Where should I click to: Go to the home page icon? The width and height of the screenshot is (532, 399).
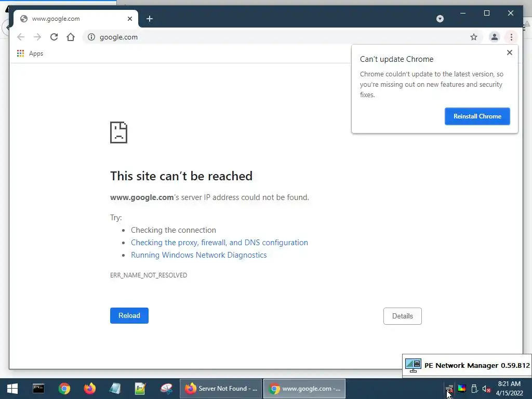pos(71,37)
